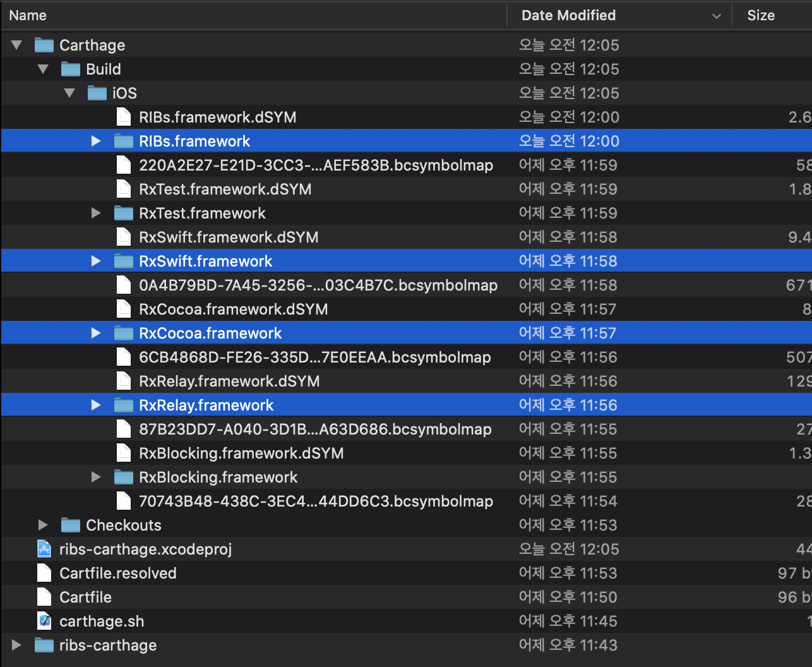Select the Build folder name

pyautogui.click(x=104, y=69)
